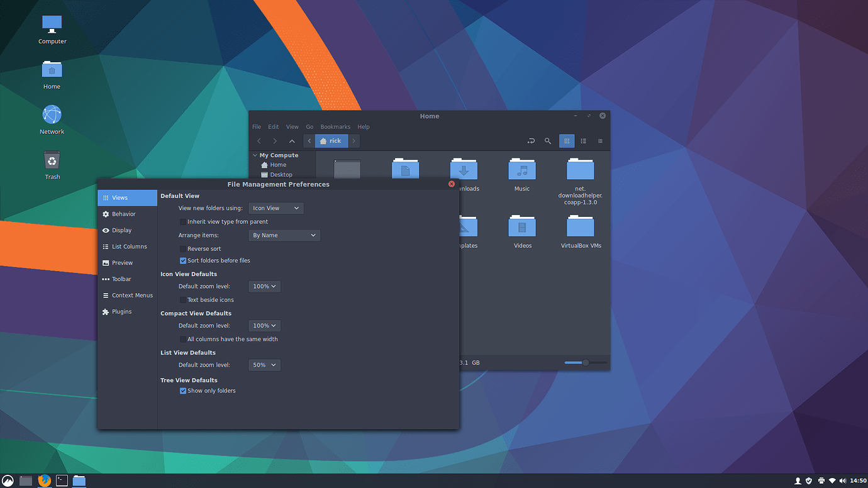Open printer icon in system tray

[x=821, y=480]
